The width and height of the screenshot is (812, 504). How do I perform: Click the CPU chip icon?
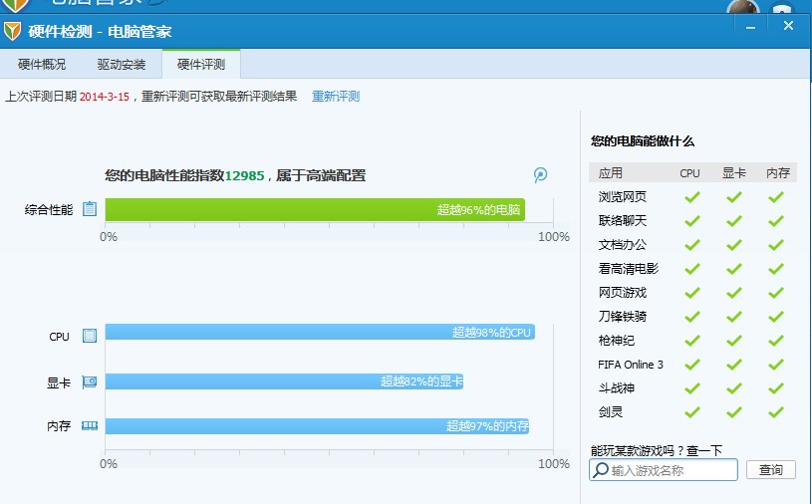pos(90,336)
